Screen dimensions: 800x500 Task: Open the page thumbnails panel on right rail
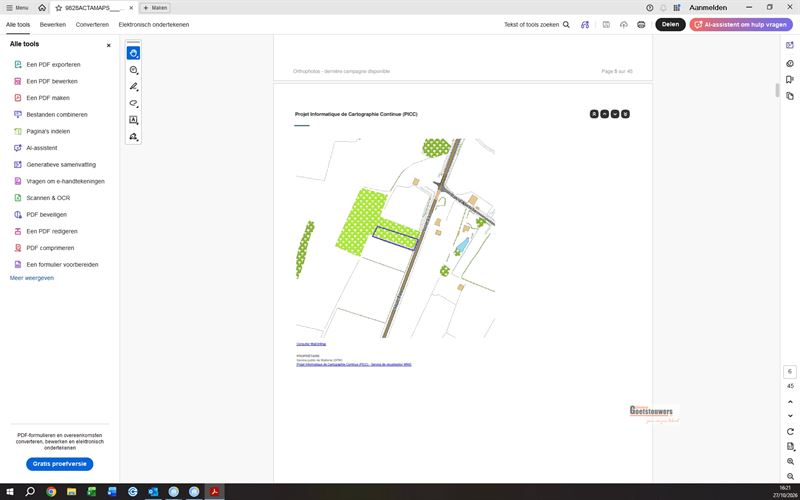point(790,96)
